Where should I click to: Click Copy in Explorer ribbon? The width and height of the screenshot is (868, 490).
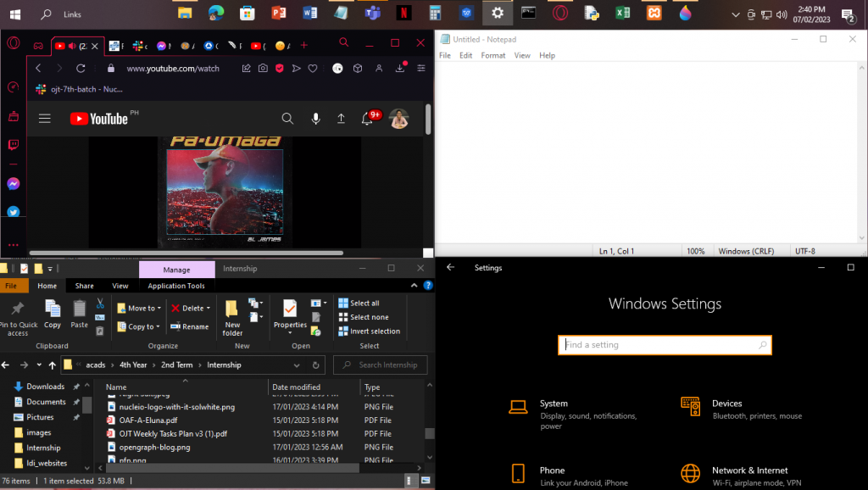coord(53,315)
